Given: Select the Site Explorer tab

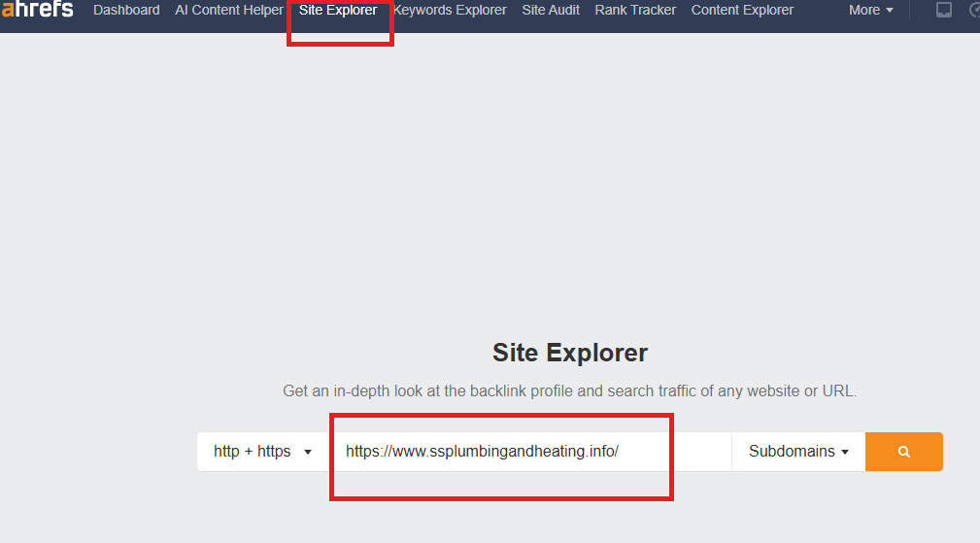Looking at the screenshot, I should point(338,11).
